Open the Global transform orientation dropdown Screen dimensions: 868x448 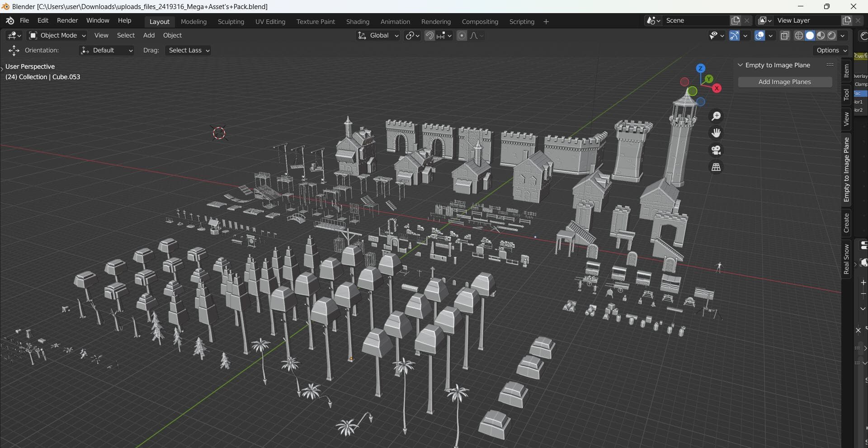378,35
